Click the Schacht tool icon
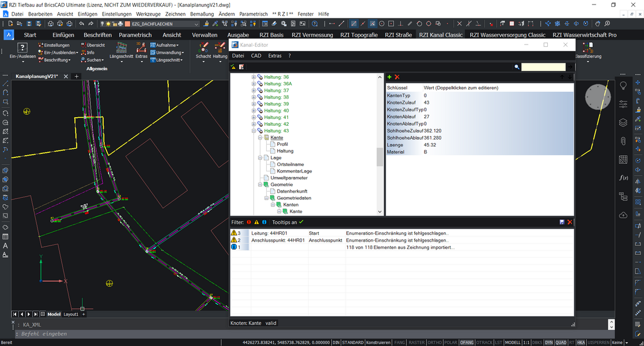Image resolution: width=644 pixels, height=346 pixels. click(x=203, y=48)
